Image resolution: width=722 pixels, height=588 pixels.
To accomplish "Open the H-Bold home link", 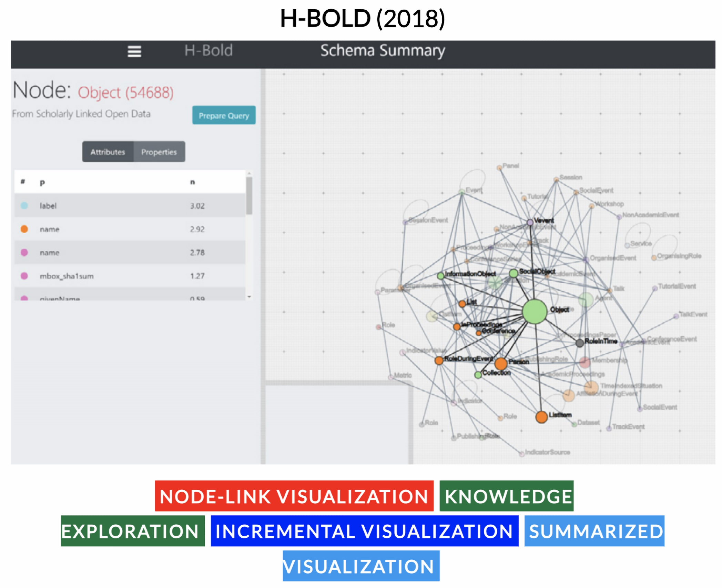I will click(x=208, y=51).
